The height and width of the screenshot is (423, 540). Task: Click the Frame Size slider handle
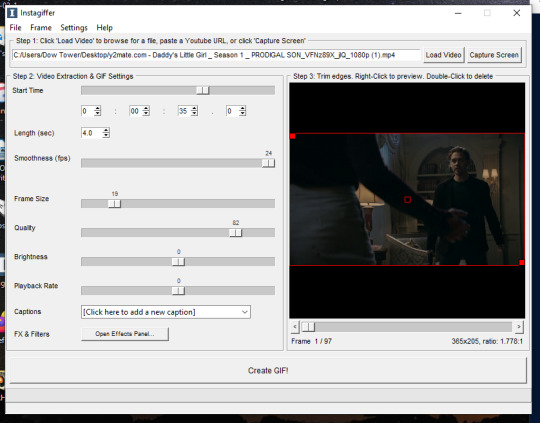point(114,204)
